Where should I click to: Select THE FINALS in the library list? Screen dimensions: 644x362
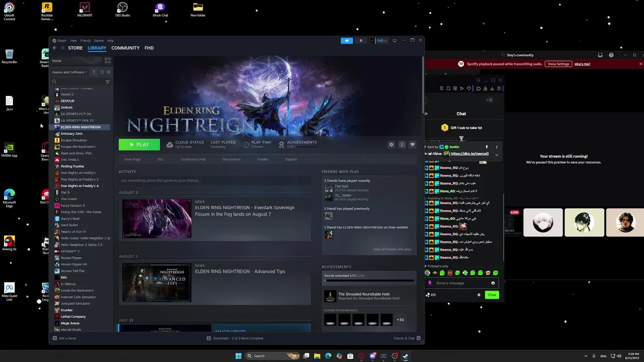(x=70, y=160)
